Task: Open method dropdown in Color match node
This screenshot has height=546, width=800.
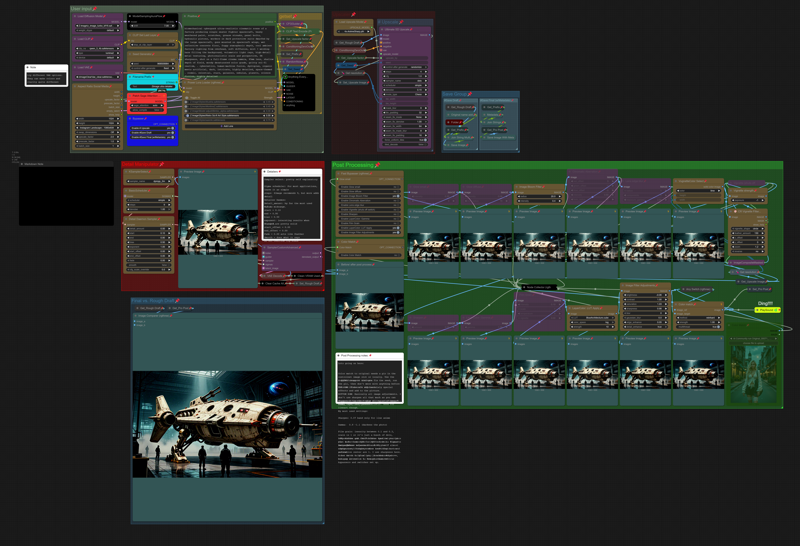Action: tap(698, 318)
